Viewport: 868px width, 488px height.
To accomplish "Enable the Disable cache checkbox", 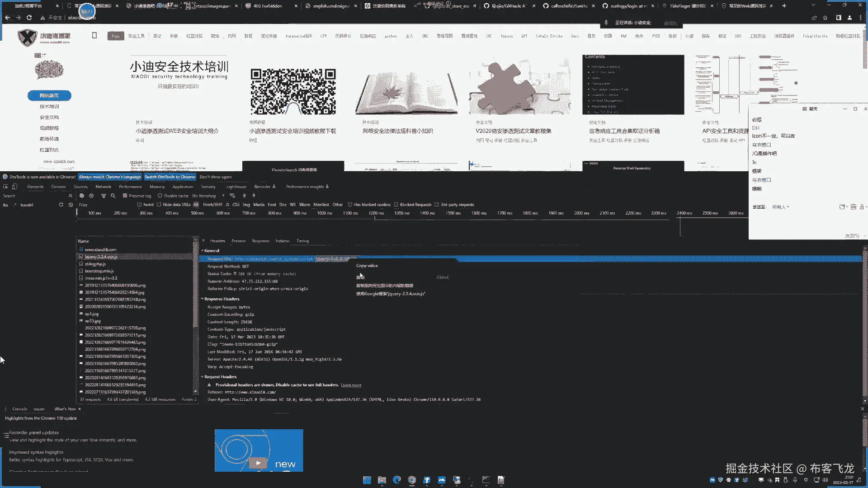I will (x=160, y=196).
